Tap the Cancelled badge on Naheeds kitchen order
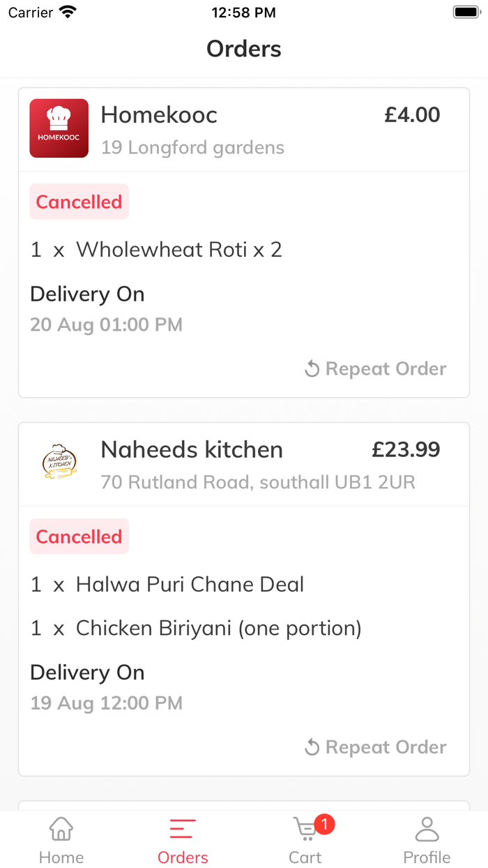 [79, 536]
